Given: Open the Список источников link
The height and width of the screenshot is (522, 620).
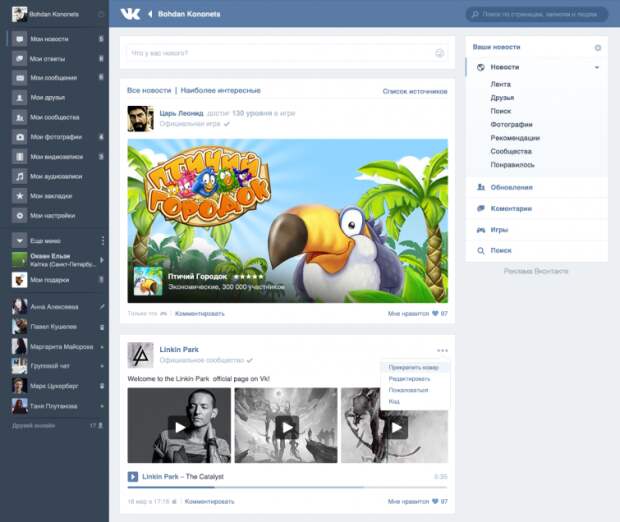Looking at the screenshot, I should (415, 91).
